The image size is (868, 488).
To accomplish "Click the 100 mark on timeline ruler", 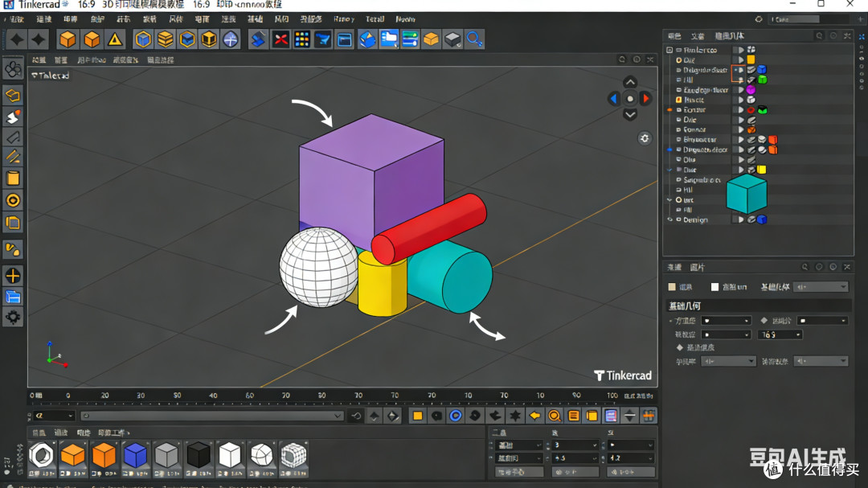I will pyautogui.click(x=612, y=396).
